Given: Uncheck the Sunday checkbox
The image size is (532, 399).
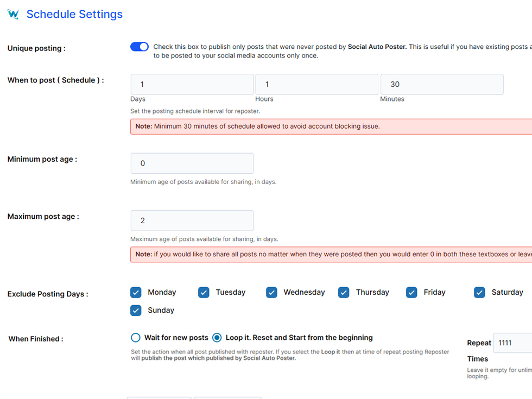Looking at the screenshot, I should [136, 311].
